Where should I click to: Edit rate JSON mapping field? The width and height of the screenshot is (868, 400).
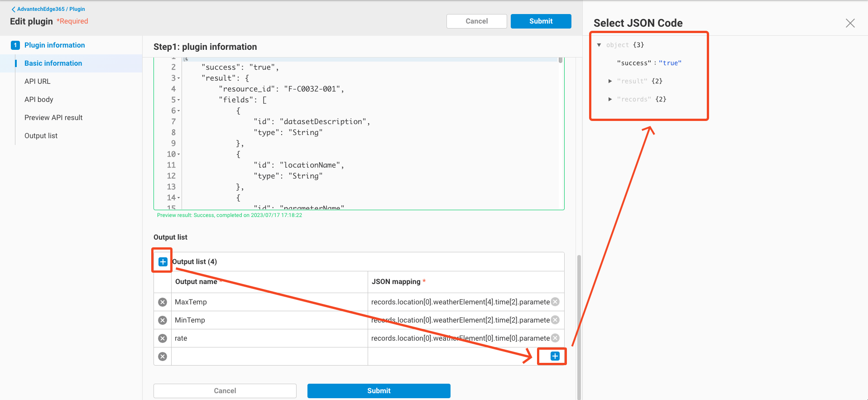point(460,338)
